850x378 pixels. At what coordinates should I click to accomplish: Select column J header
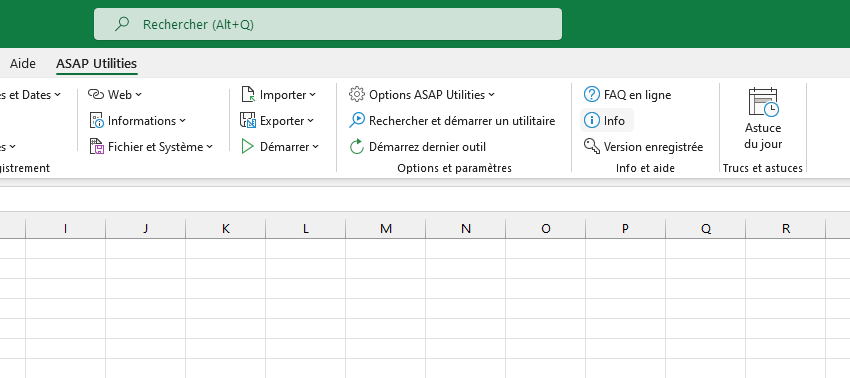[x=146, y=229]
